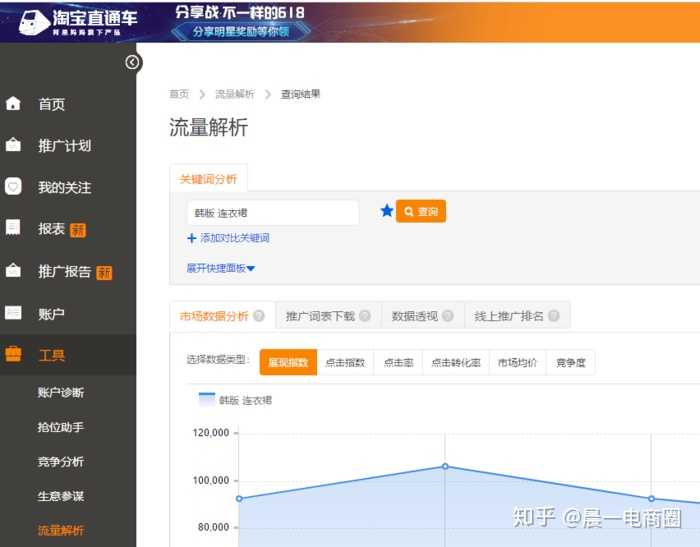Click the blue star favorite icon
This screenshot has height=547, width=700.
387,211
